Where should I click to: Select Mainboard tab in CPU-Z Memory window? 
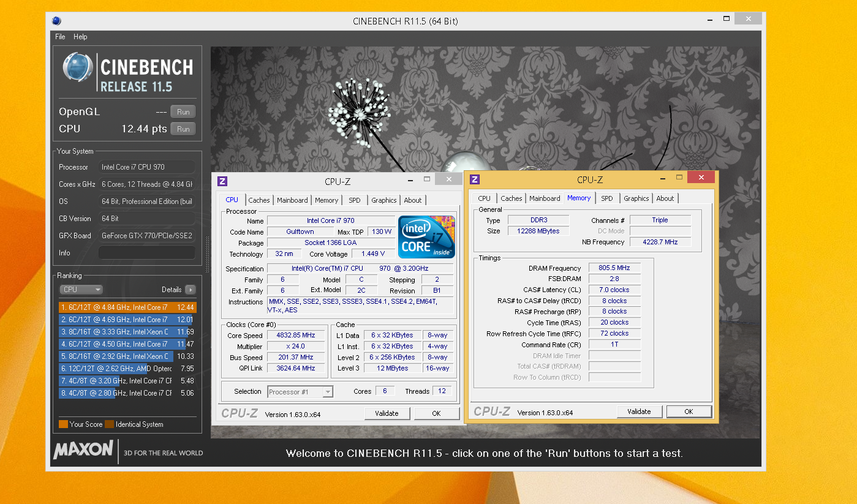[545, 198]
